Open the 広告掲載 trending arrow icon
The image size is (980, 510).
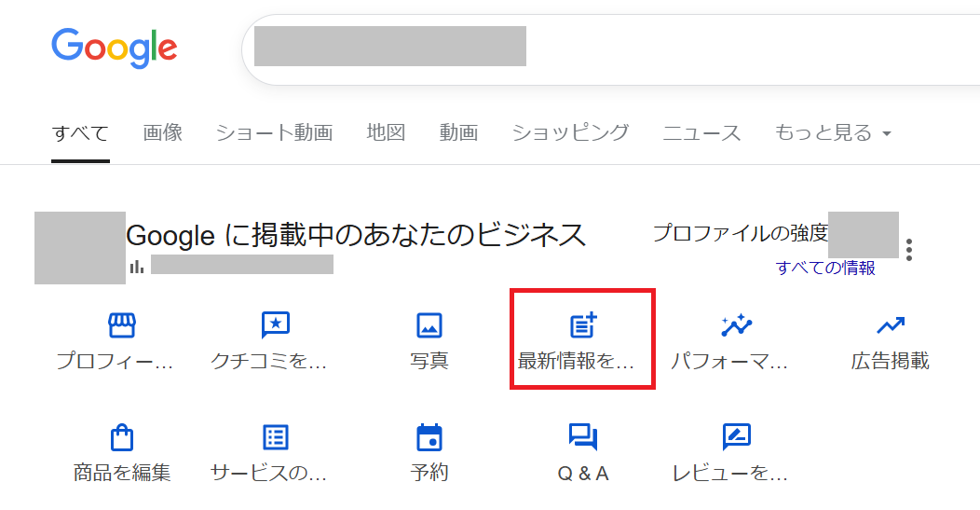click(x=890, y=325)
